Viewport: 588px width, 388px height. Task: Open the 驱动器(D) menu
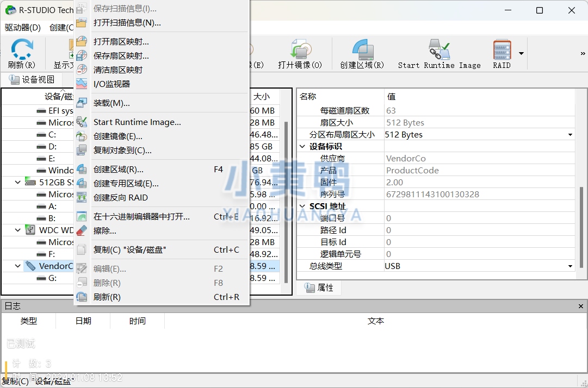pyautogui.click(x=22, y=28)
